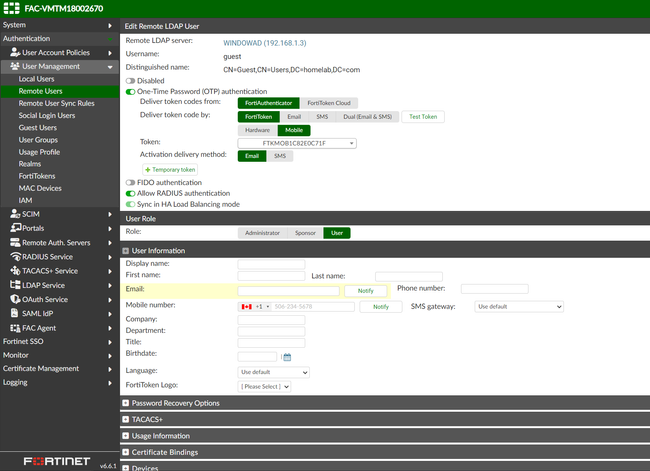Enable FIDO authentication toggle

click(130, 183)
